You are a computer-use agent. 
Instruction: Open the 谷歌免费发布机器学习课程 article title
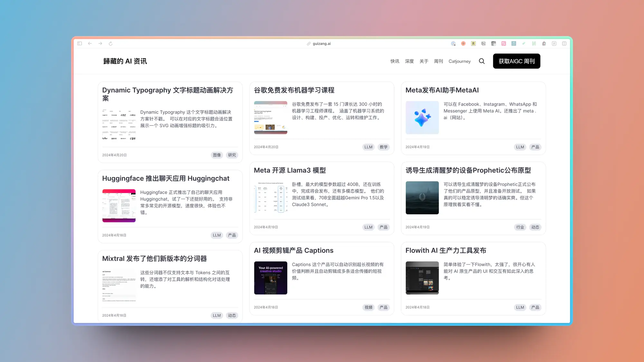[x=294, y=90]
